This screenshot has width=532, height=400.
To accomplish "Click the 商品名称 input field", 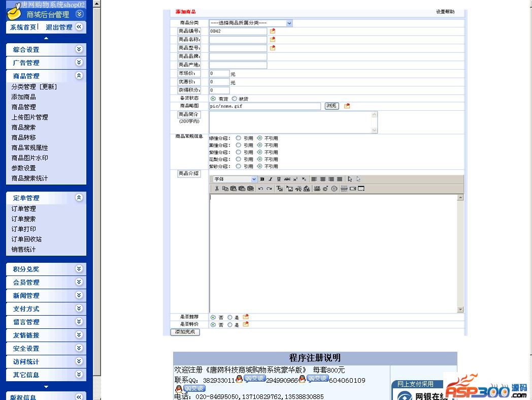I will tap(238, 40).
